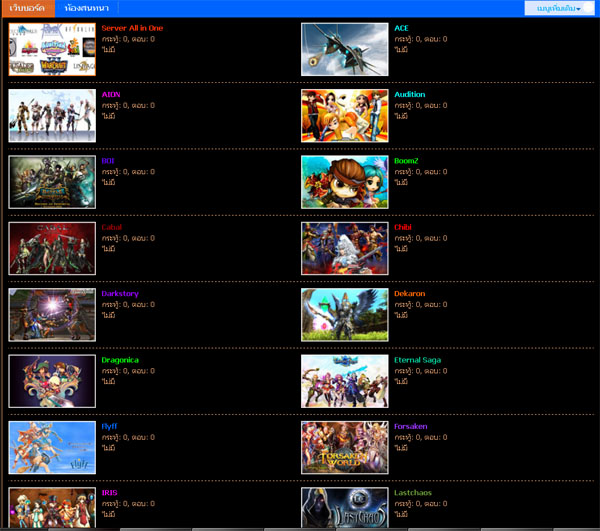Click the topic count text under AION
The height and width of the screenshot is (531, 600).
(x=128, y=106)
